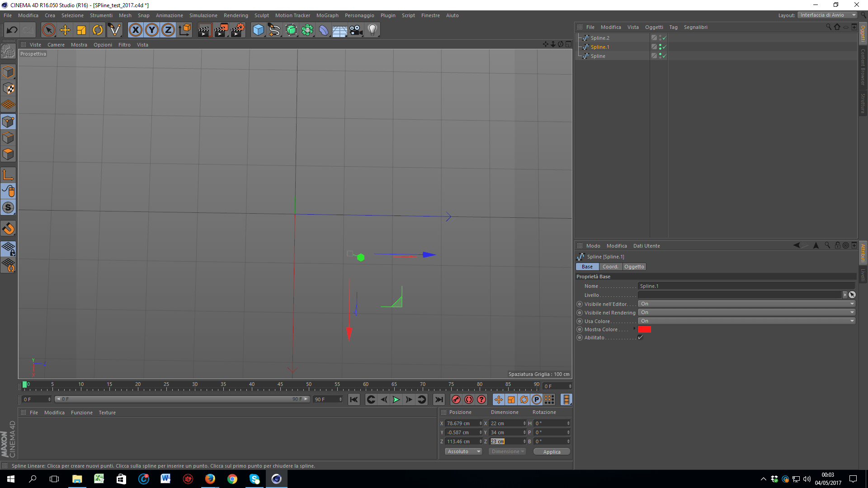Screen dimensions: 868x488
Task: Select the Spline object in list
Action: [x=598, y=56]
